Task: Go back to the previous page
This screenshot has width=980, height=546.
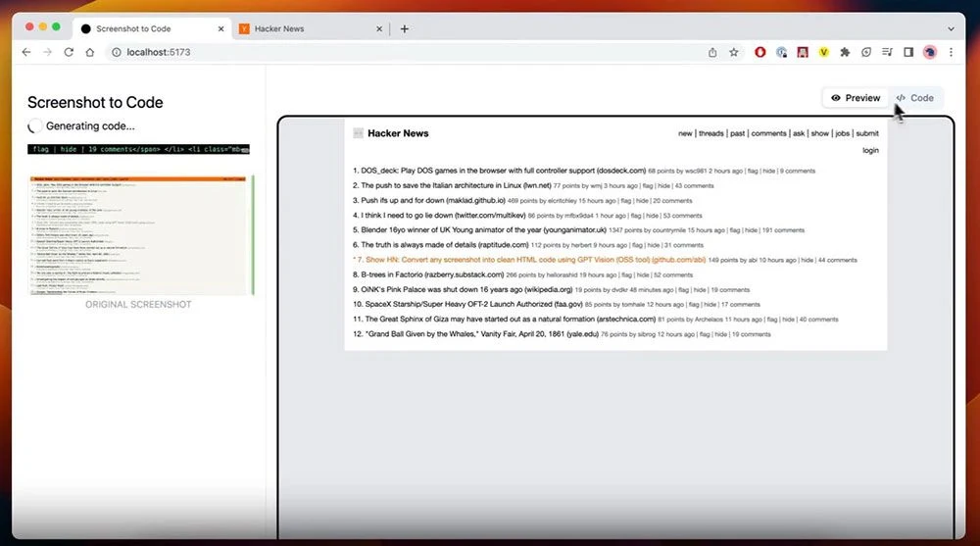Action: point(26,53)
